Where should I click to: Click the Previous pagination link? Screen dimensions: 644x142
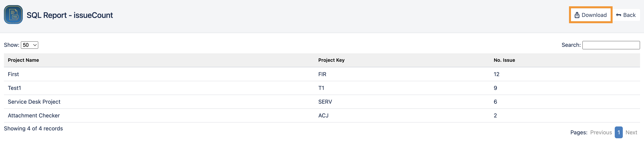(601, 132)
